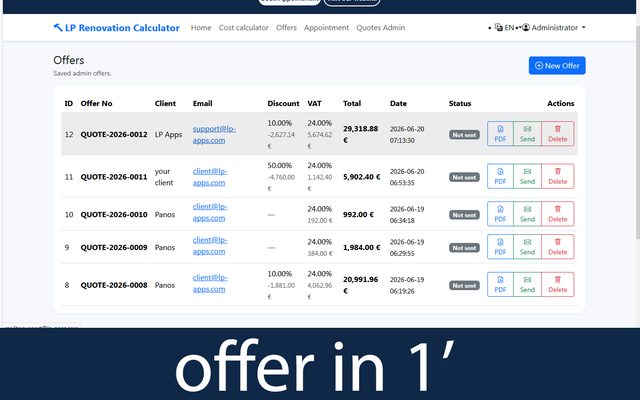
Task: Click the total 992.00 €
Action: point(358,214)
